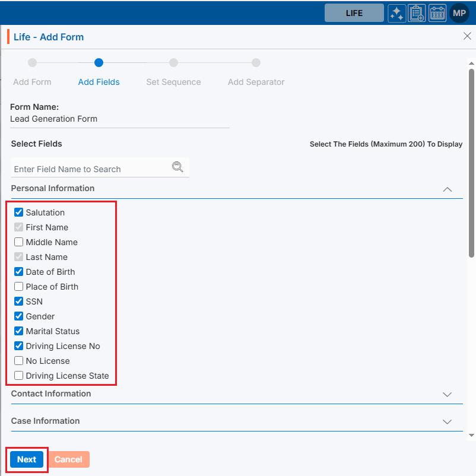
Task: Click the MP user profile avatar
Action: tap(459, 13)
